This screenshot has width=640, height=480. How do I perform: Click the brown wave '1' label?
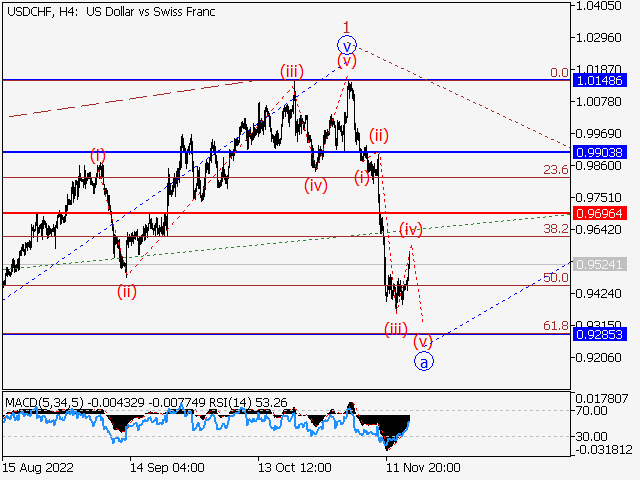click(x=346, y=28)
